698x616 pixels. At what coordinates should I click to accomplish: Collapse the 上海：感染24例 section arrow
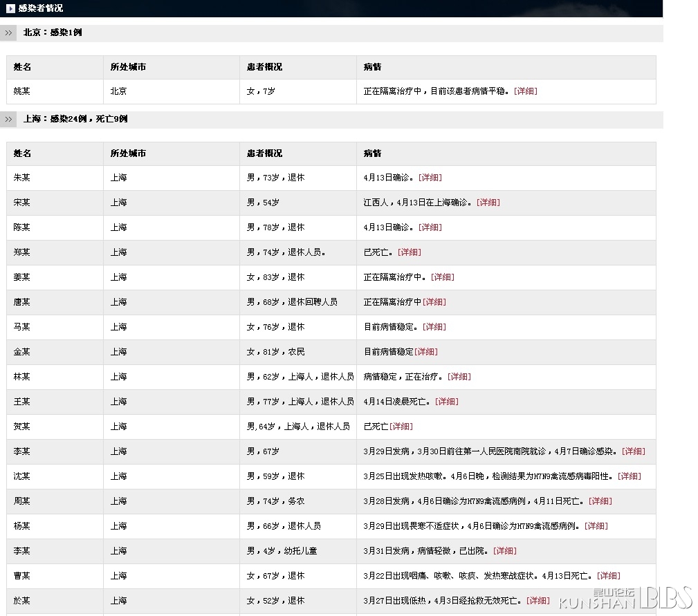click(x=8, y=119)
